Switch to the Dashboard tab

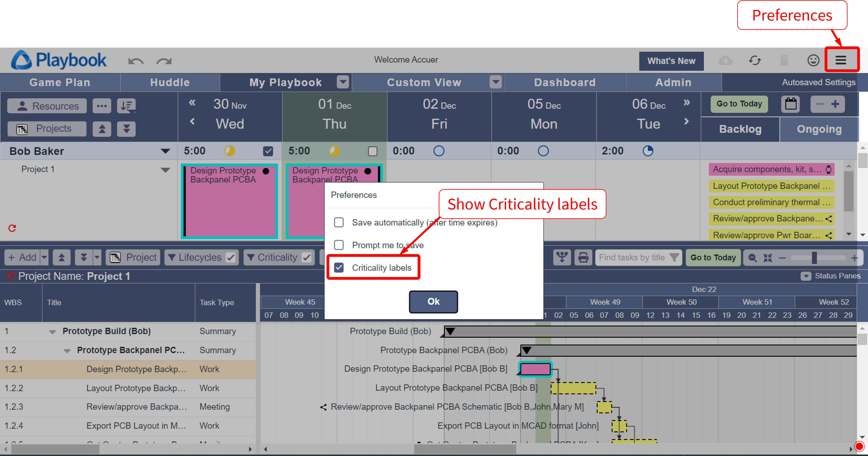565,82
